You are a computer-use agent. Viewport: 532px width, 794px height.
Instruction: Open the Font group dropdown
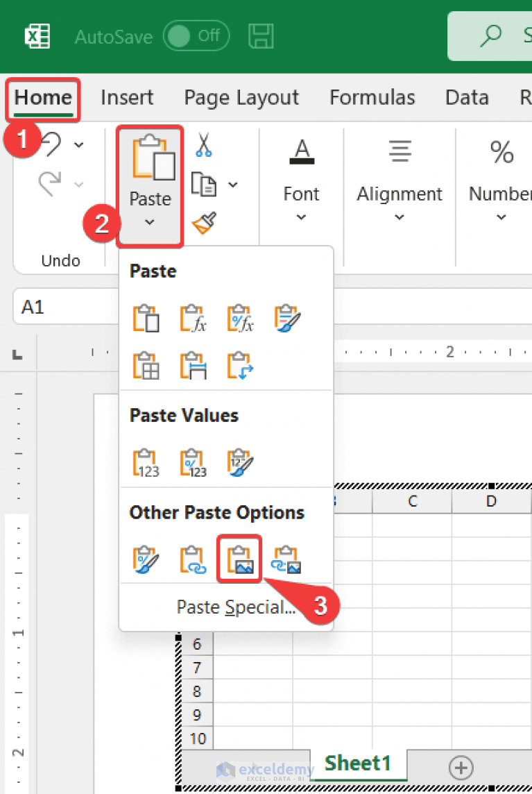pyautogui.click(x=300, y=217)
